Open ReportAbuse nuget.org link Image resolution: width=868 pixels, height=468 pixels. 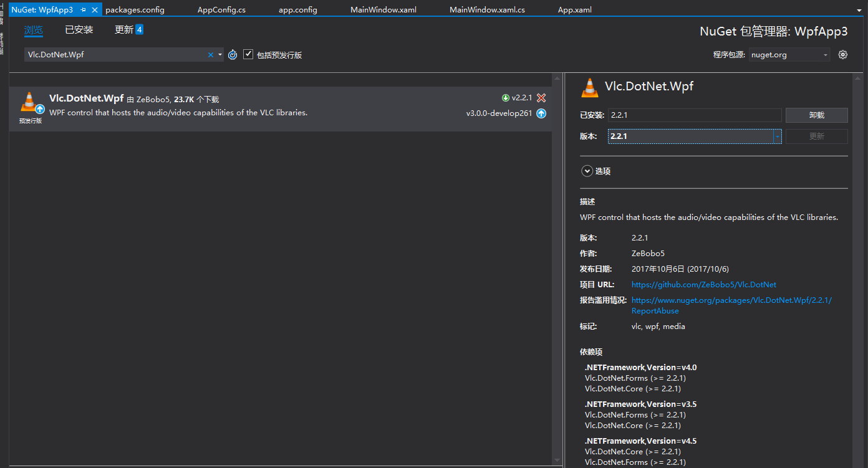(731, 305)
